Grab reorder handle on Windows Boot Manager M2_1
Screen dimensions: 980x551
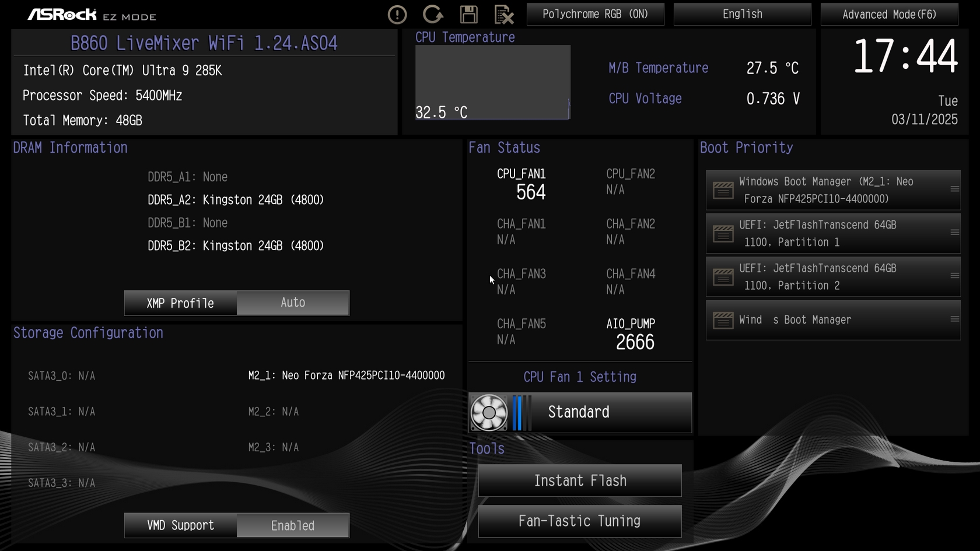coord(954,189)
